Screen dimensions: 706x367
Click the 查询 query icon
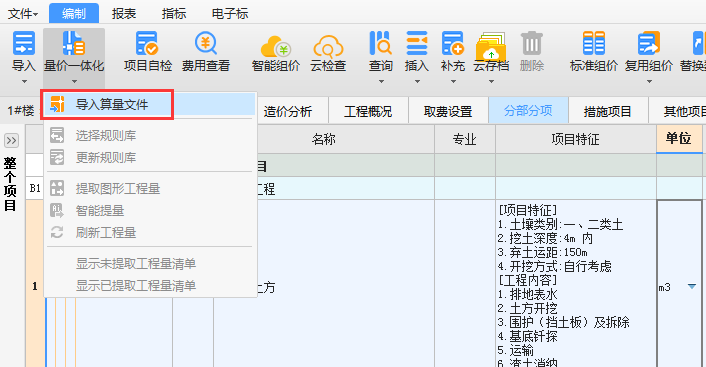coord(380,43)
